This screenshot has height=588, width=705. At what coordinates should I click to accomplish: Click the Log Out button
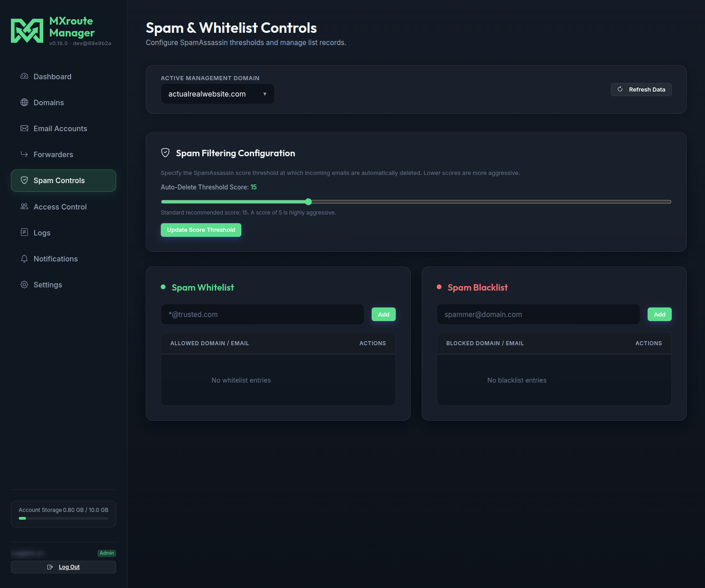(x=63, y=567)
